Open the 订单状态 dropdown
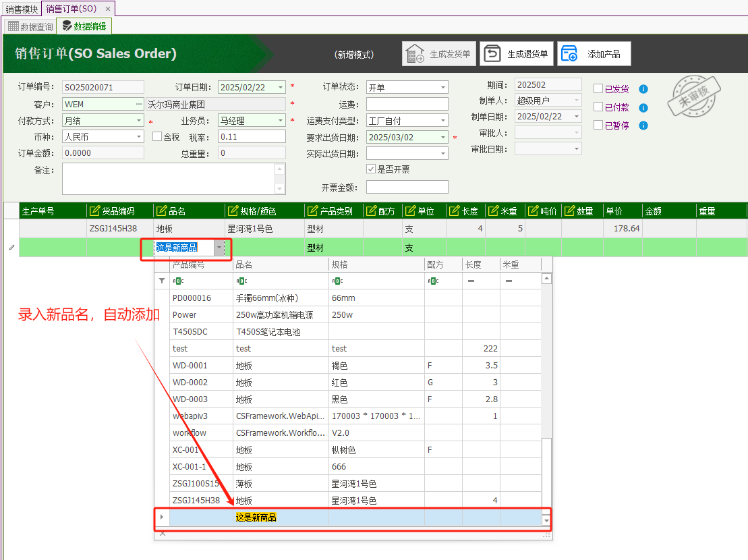 [x=442, y=87]
